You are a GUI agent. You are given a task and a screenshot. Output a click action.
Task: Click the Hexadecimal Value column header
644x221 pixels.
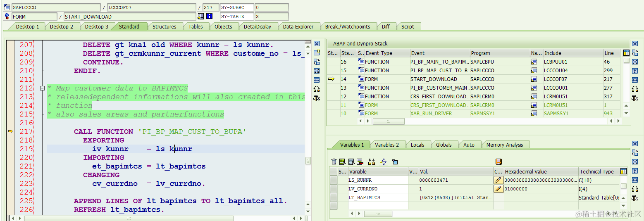pos(541,171)
